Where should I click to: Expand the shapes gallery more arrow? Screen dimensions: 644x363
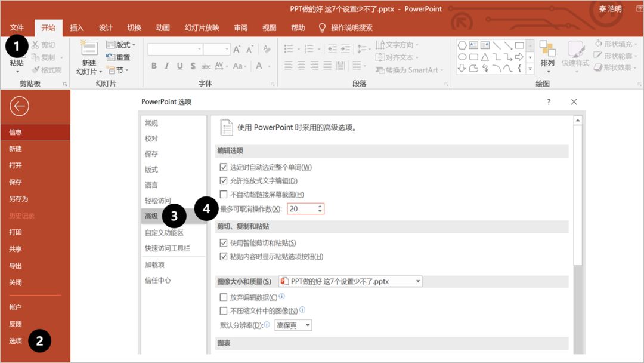[x=530, y=69]
